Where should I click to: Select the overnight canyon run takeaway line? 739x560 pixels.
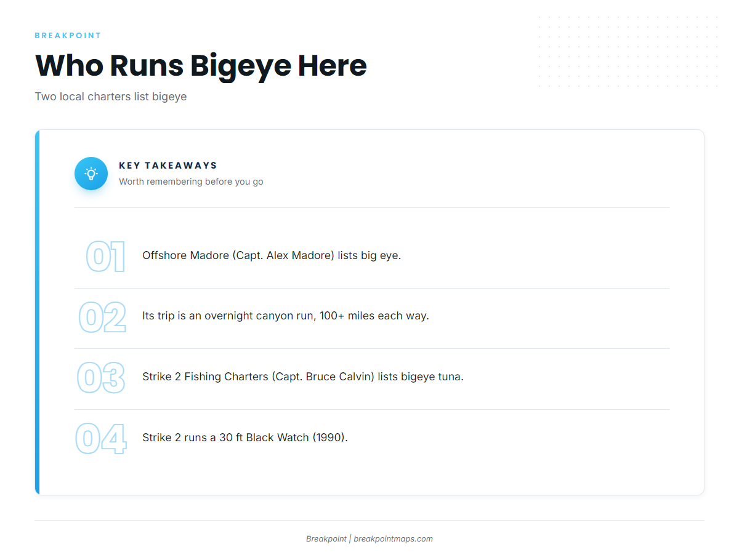tap(286, 316)
